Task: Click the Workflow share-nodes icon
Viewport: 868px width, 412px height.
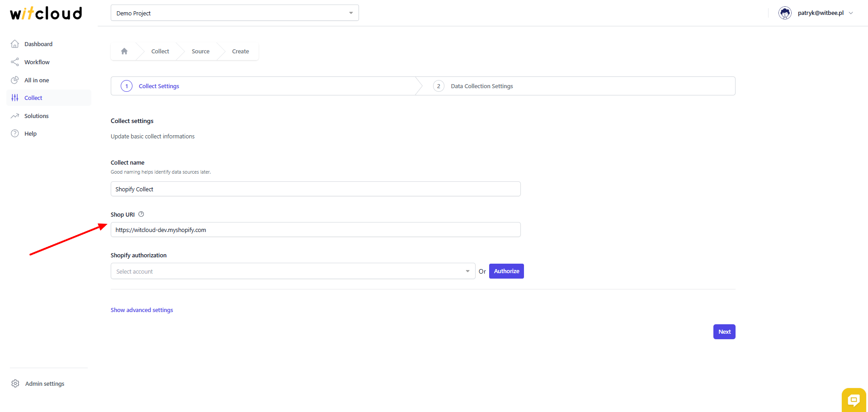Action: [x=15, y=62]
